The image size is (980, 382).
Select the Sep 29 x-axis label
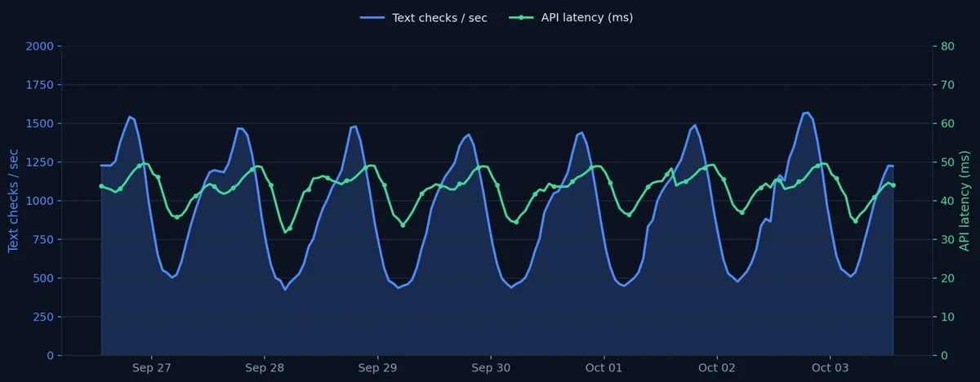point(378,368)
